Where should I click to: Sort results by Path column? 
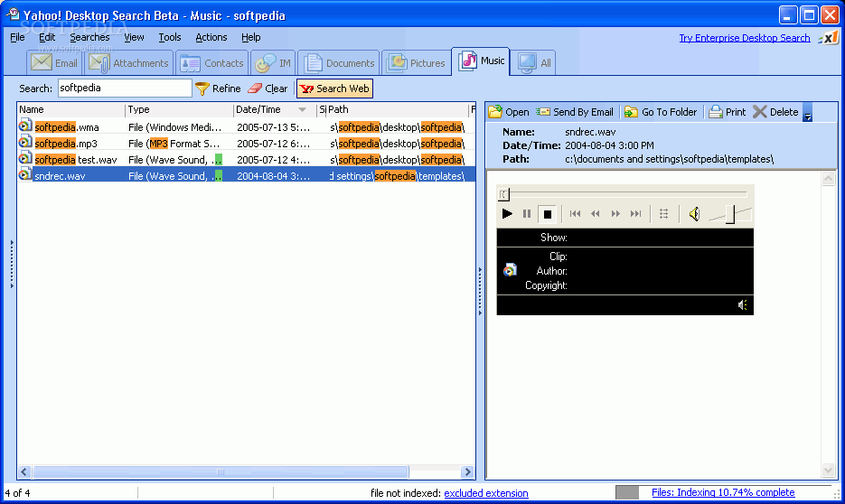[398, 109]
